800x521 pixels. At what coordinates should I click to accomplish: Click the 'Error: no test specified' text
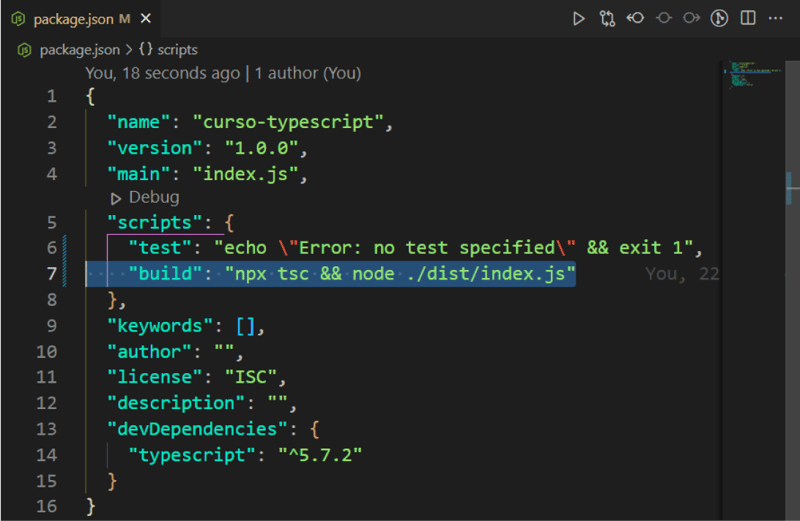tap(427, 248)
